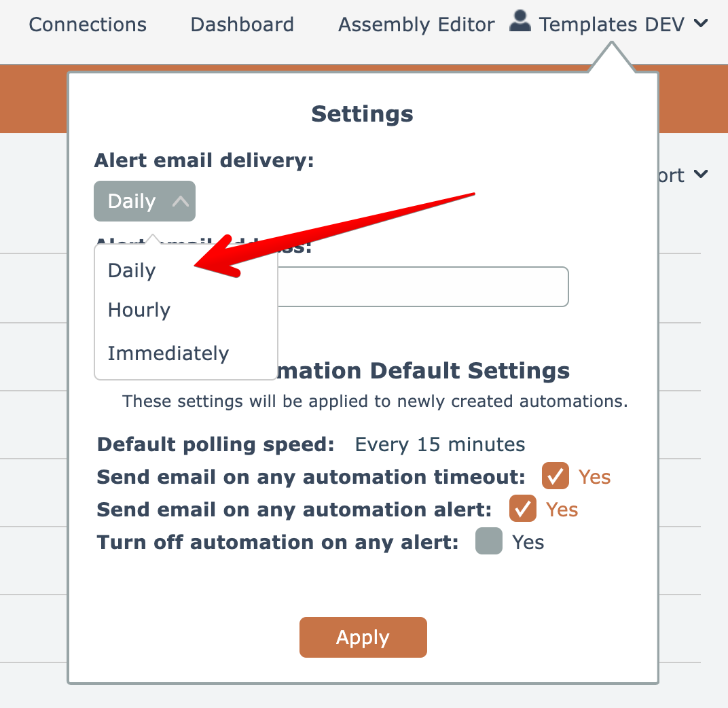Expand the Templates DEV account chevron
This screenshot has width=728, height=708.
[701, 24]
